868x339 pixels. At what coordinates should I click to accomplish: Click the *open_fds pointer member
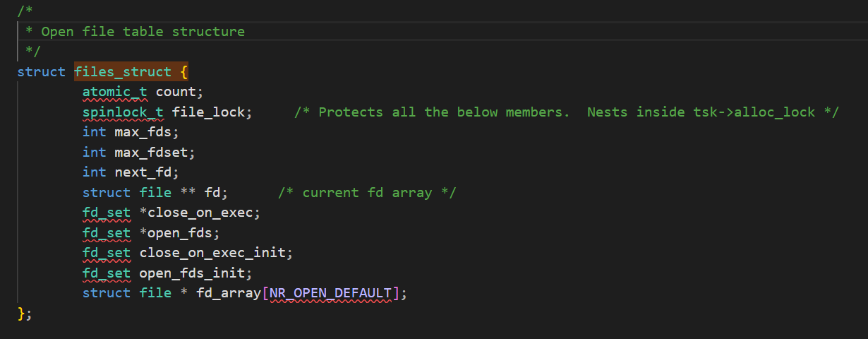point(179,232)
